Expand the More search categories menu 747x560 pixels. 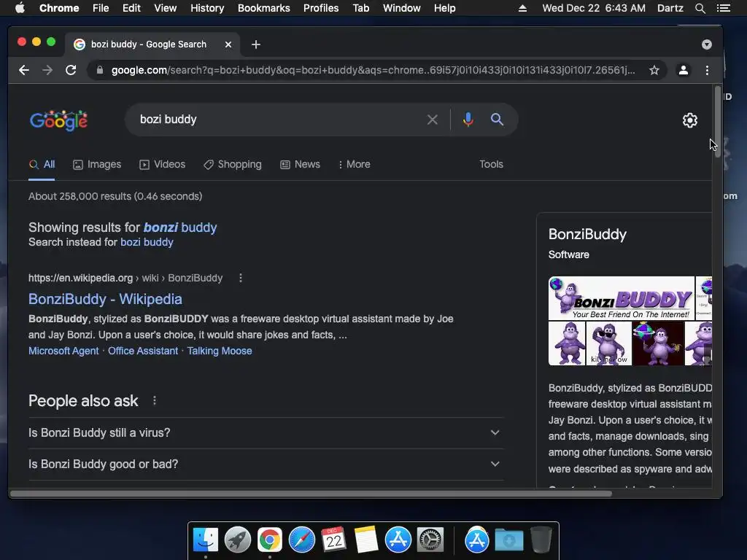[x=354, y=164]
